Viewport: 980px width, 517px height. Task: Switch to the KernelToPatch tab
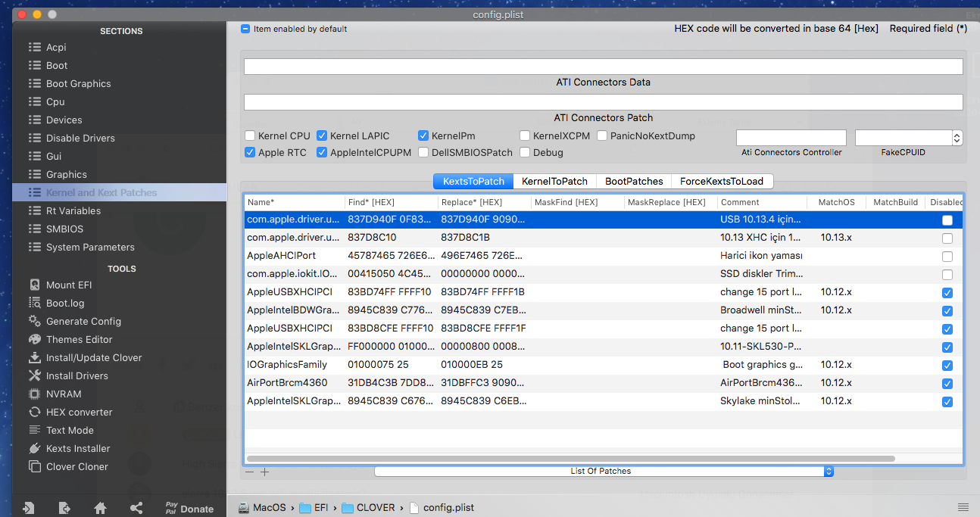point(554,181)
